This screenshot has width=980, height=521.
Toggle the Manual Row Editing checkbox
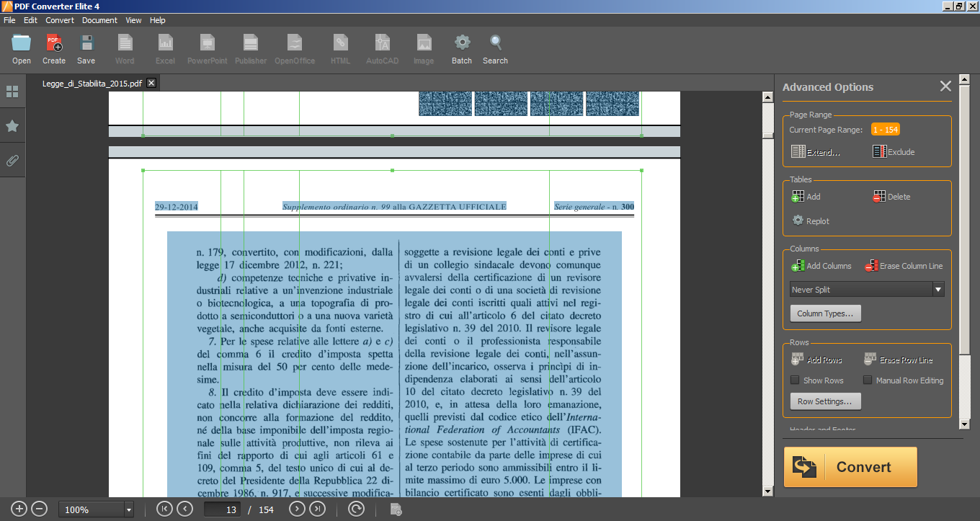coord(868,380)
